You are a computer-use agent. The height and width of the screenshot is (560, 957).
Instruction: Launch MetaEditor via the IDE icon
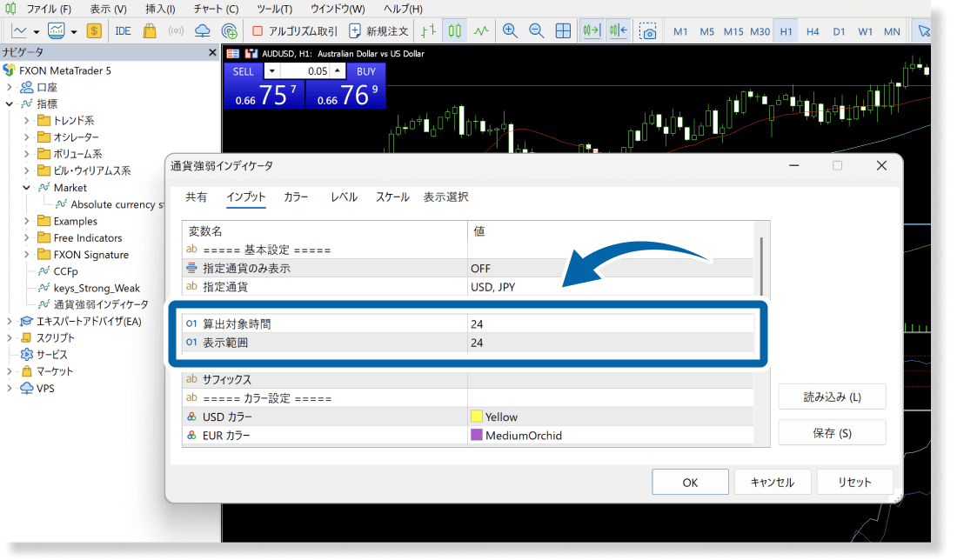pyautogui.click(x=123, y=30)
